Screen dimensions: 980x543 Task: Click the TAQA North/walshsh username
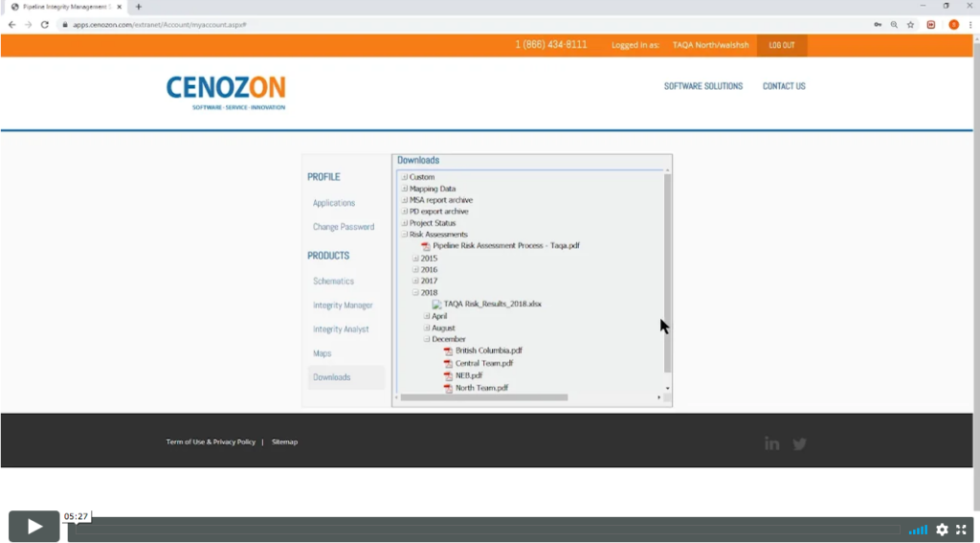point(711,45)
